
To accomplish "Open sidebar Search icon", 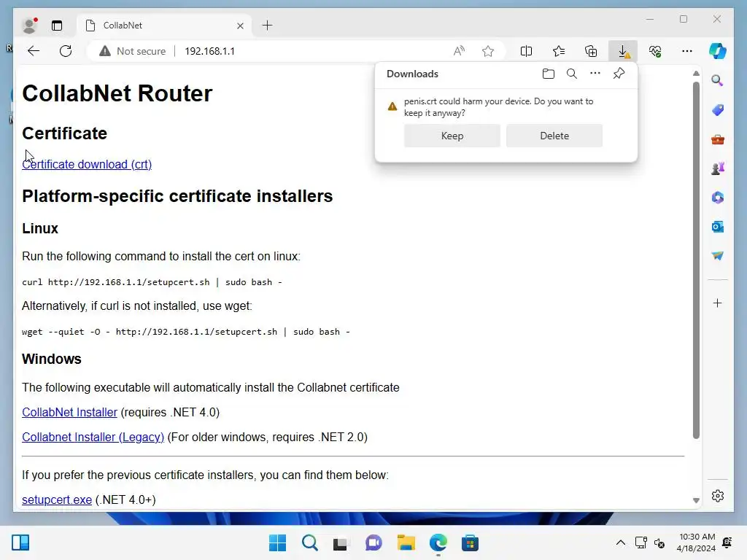I will 718,80.
